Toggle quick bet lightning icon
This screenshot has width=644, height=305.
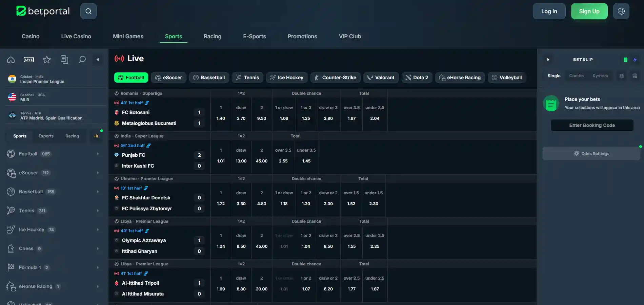635,60
